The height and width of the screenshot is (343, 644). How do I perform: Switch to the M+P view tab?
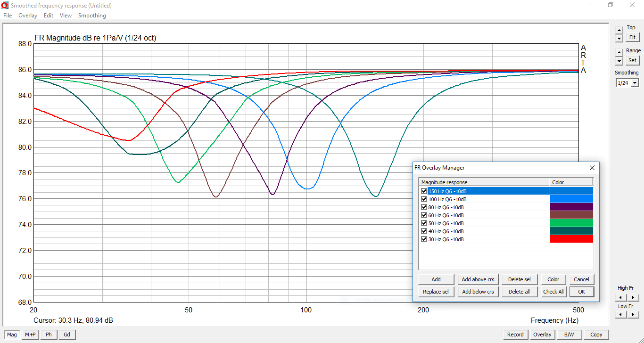(30, 335)
